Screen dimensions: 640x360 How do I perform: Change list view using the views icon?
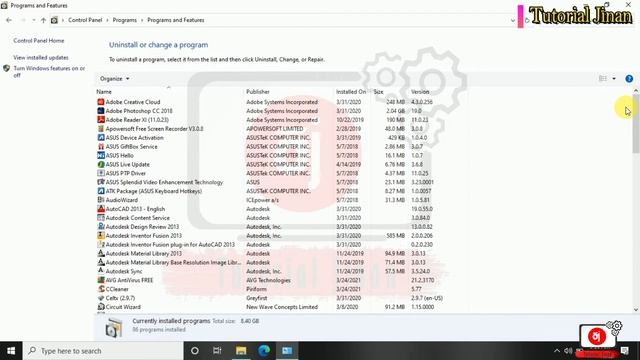coord(602,79)
